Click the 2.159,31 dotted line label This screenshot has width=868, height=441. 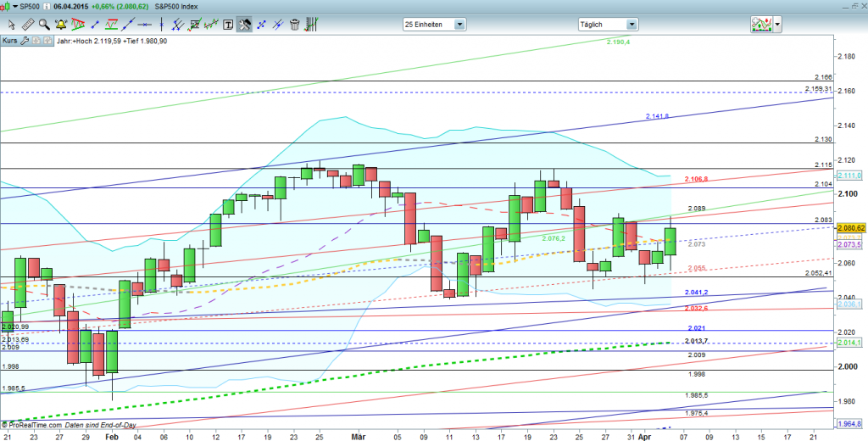[819, 89]
